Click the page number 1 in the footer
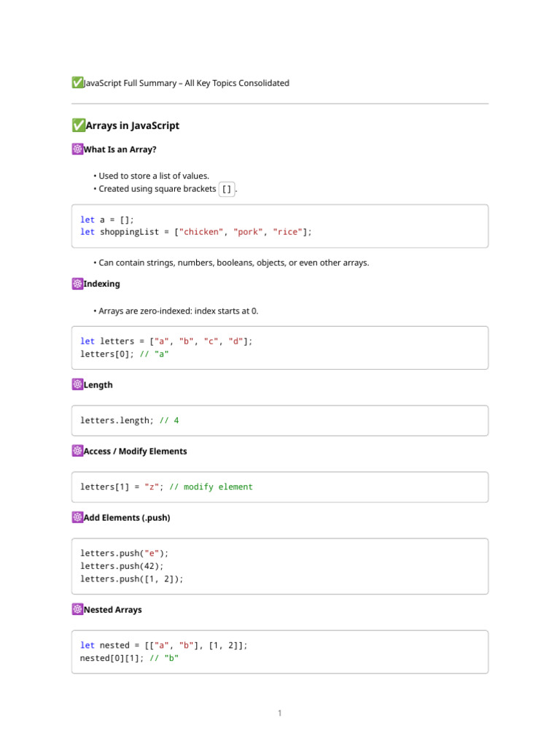The image size is (560, 747). [279, 713]
